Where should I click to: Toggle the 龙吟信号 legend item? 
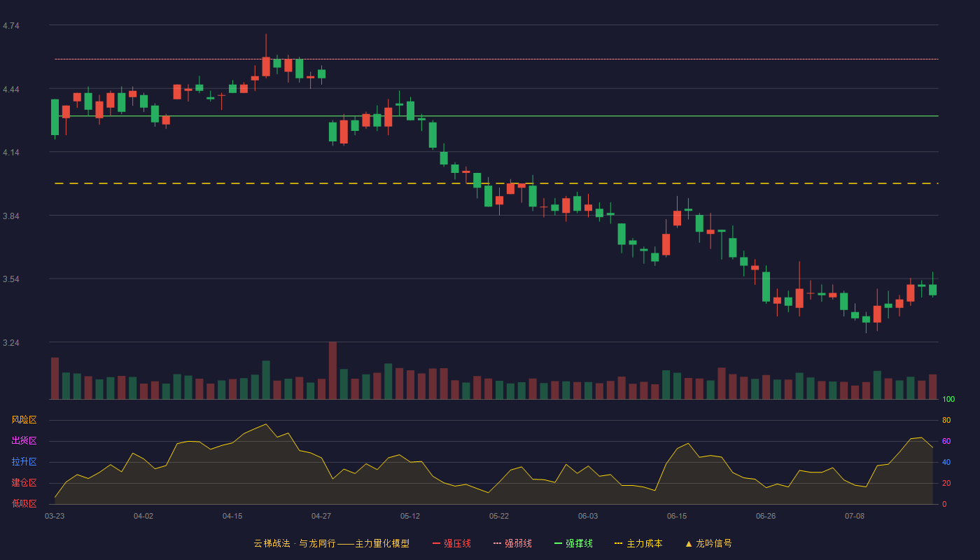point(708,543)
